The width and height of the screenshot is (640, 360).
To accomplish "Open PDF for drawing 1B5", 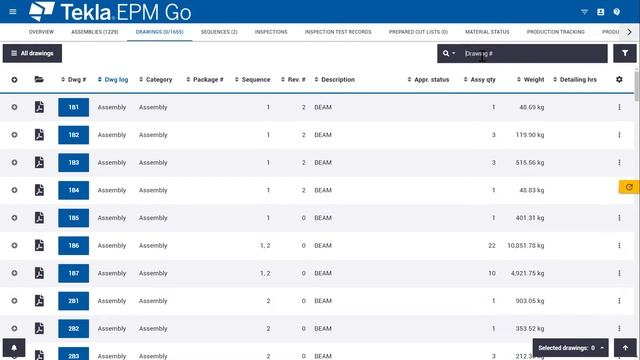I will [x=39, y=218].
